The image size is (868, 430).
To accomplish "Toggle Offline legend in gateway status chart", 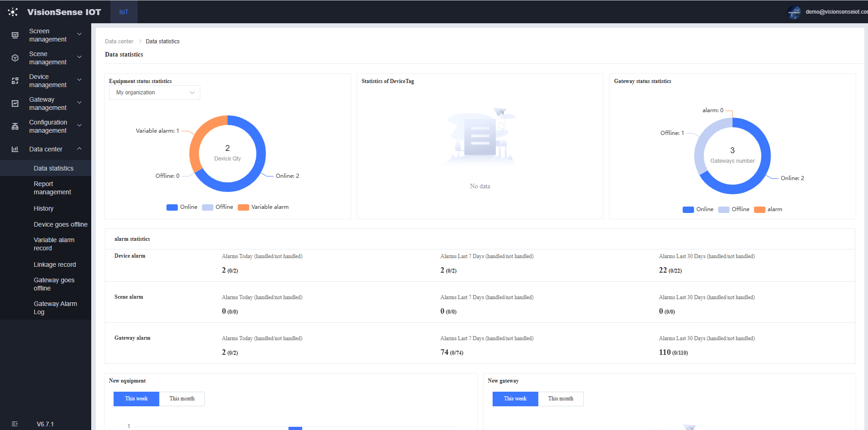I will click(734, 209).
